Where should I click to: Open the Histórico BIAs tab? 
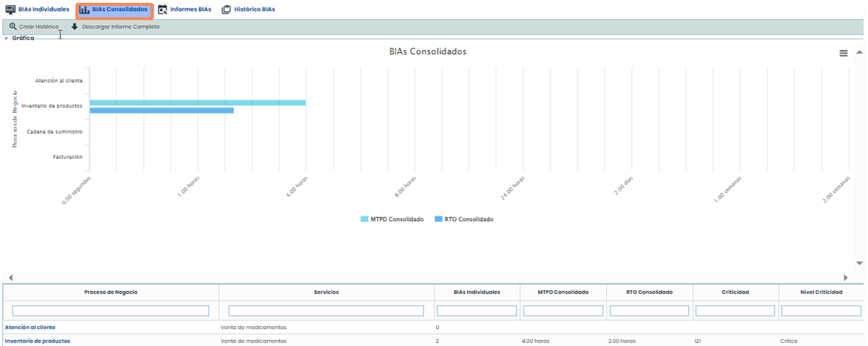[254, 10]
